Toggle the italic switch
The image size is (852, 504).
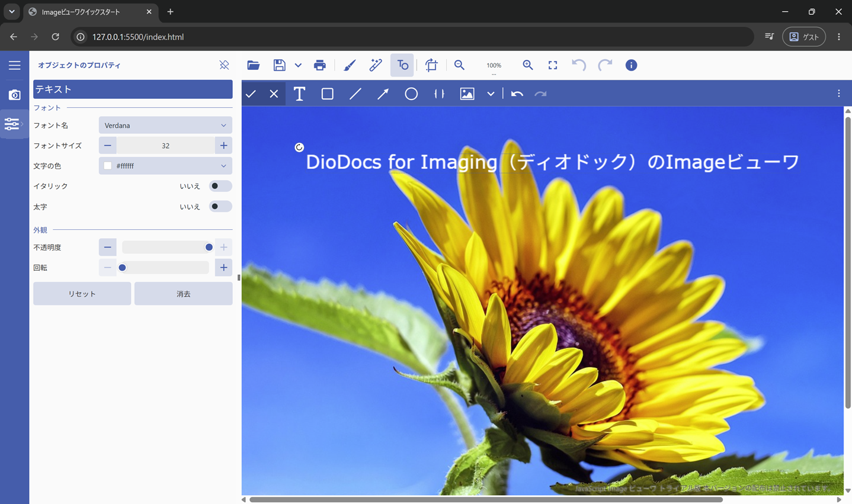220,186
